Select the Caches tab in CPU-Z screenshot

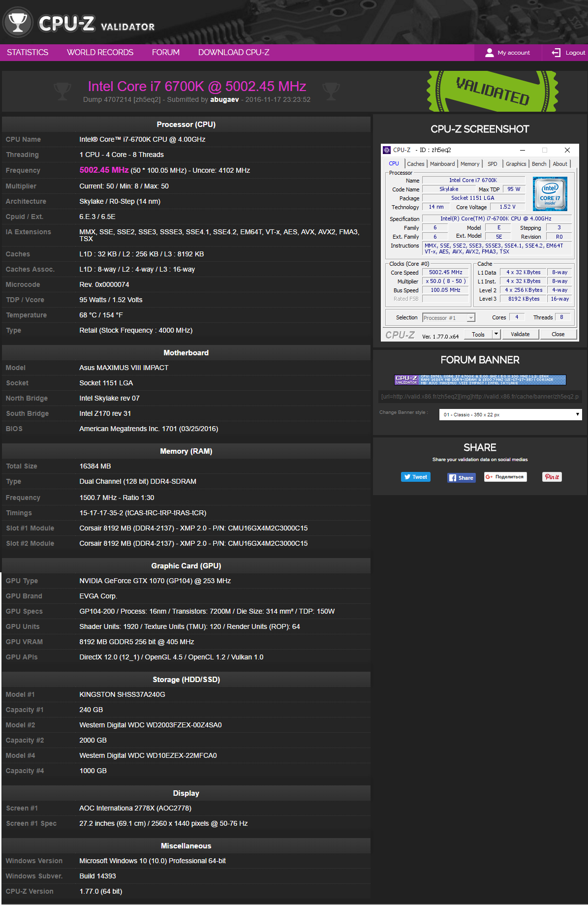tap(416, 164)
